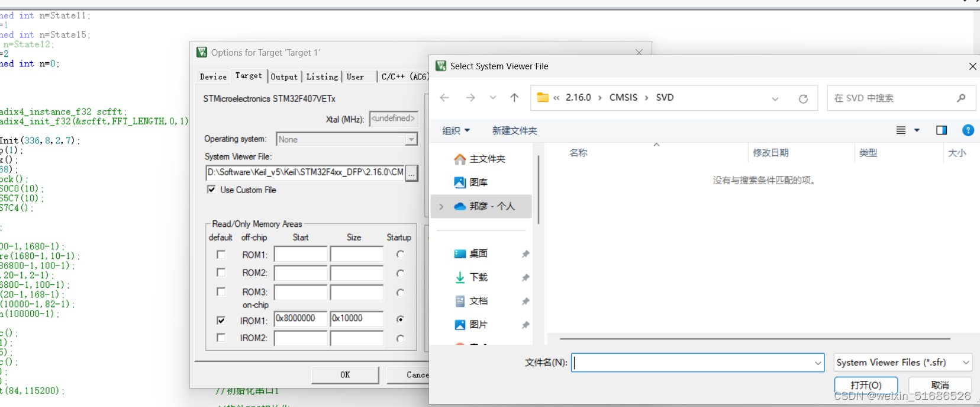980x407 pixels.
Task: Go up one folder level
Action: (x=514, y=98)
